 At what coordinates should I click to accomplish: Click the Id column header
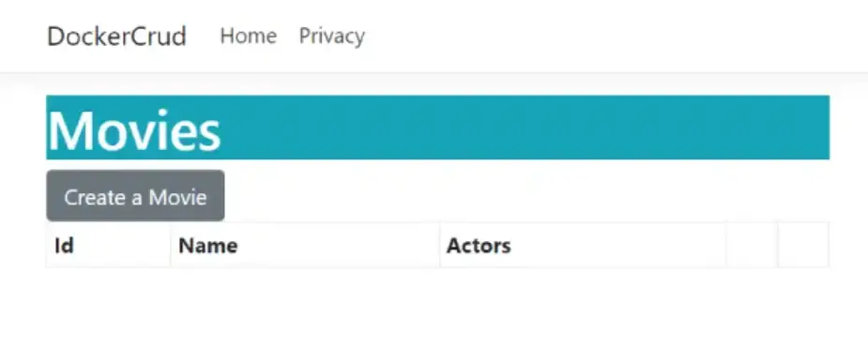(x=108, y=245)
